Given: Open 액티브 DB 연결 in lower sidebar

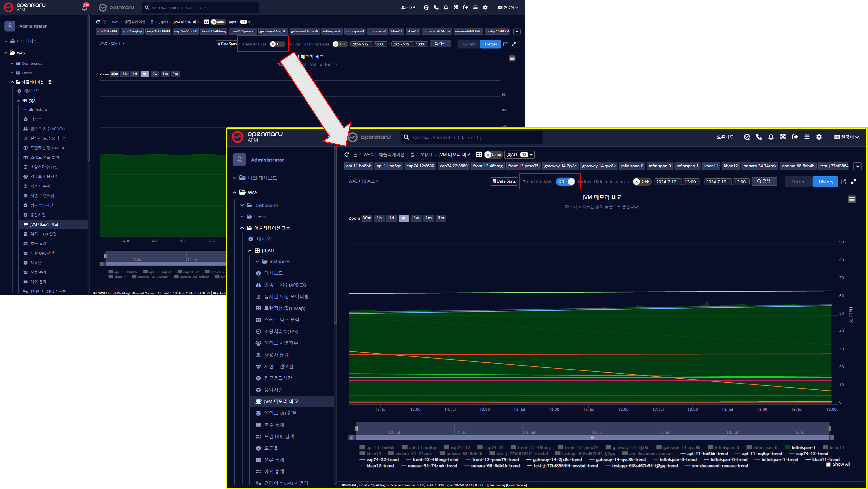Looking at the screenshot, I should [280, 413].
